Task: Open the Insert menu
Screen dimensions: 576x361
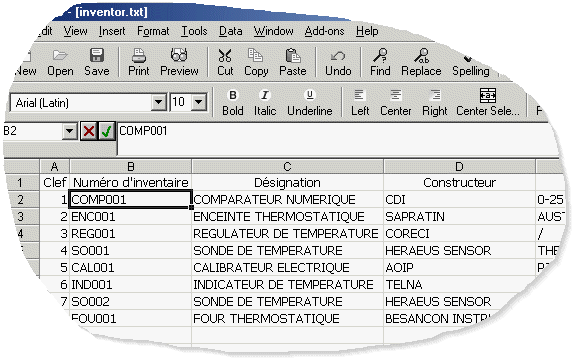Action: click(112, 31)
